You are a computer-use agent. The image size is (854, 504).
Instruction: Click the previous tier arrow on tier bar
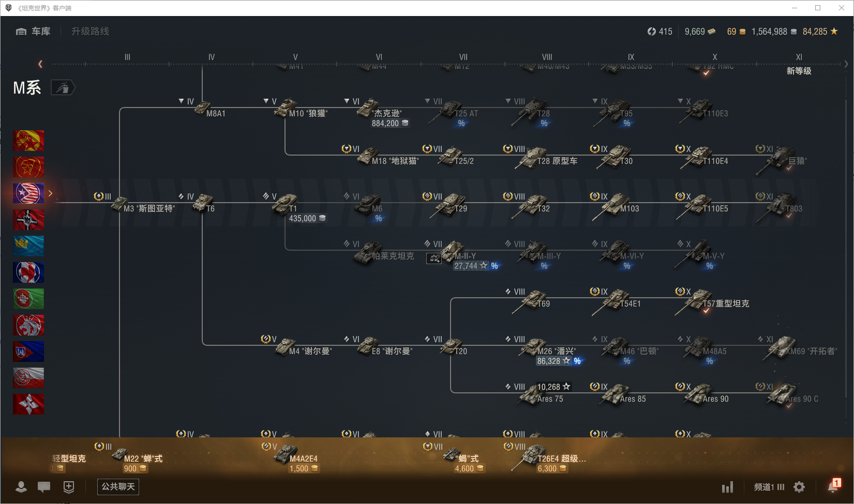point(40,64)
